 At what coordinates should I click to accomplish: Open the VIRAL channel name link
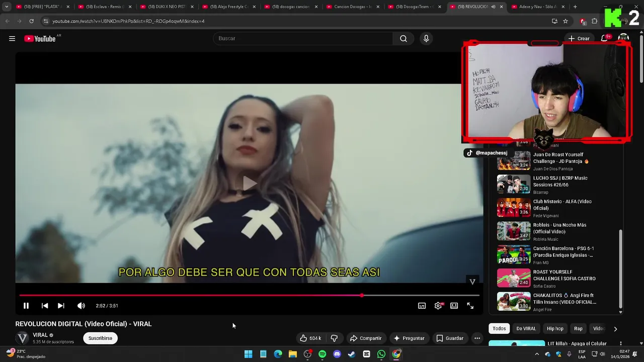point(40,335)
